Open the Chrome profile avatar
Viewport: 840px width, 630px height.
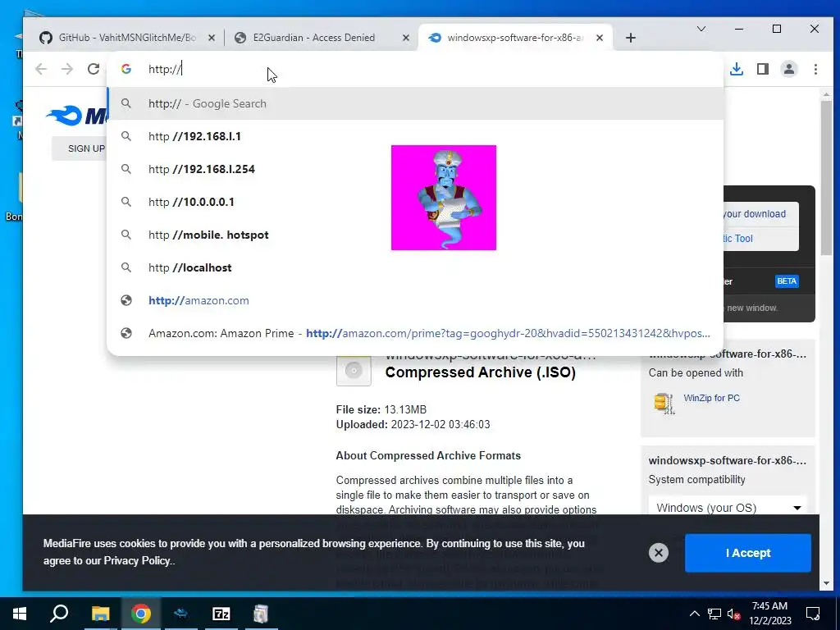tap(789, 69)
